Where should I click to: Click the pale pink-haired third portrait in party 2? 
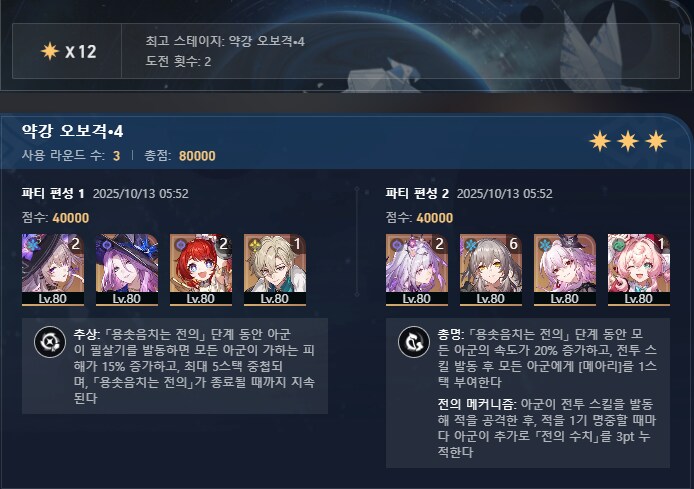[x=565, y=270]
